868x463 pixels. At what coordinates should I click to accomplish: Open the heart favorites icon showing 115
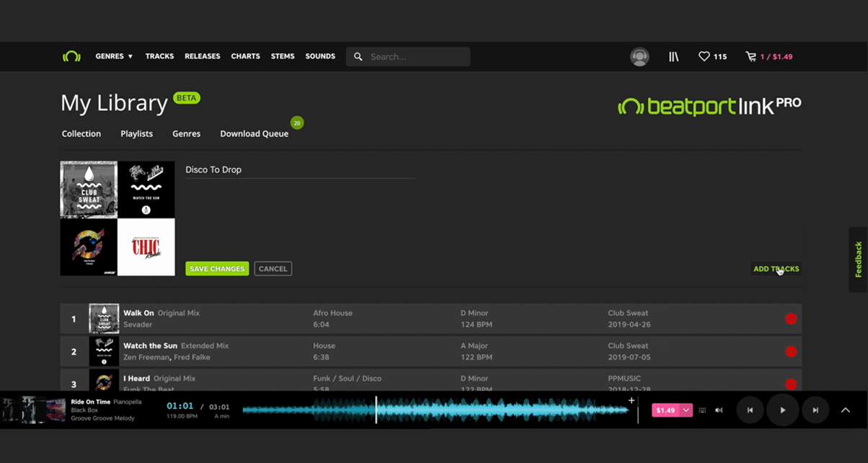pyautogui.click(x=712, y=56)
